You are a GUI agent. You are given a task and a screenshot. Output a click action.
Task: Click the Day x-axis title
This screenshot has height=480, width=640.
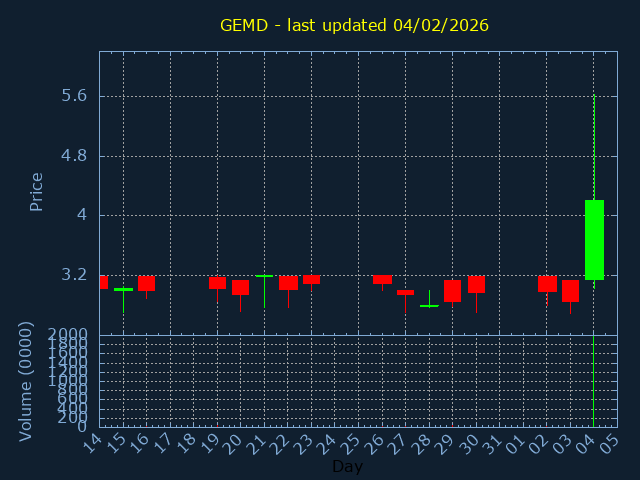[x=347, y=466]
